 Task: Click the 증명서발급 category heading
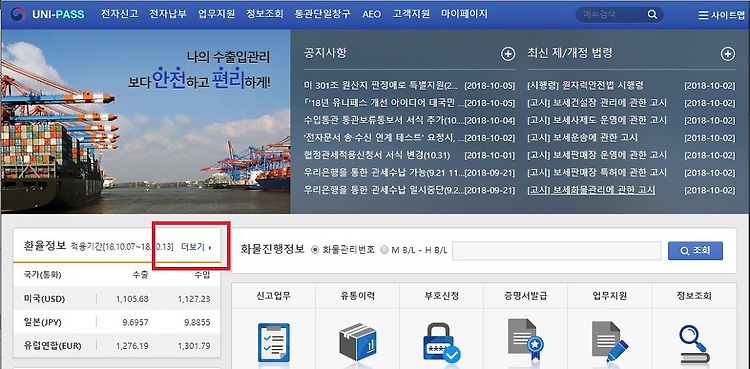coord(525,296)
